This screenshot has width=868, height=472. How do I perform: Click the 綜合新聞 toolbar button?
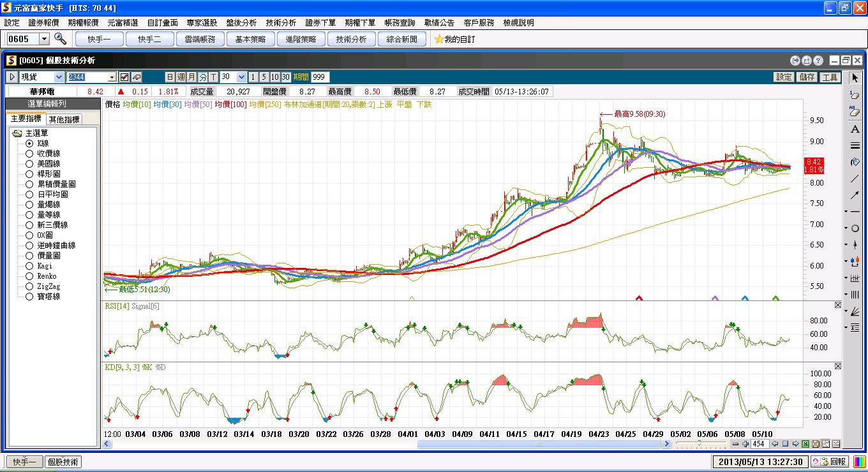click(x=401, y=39)
